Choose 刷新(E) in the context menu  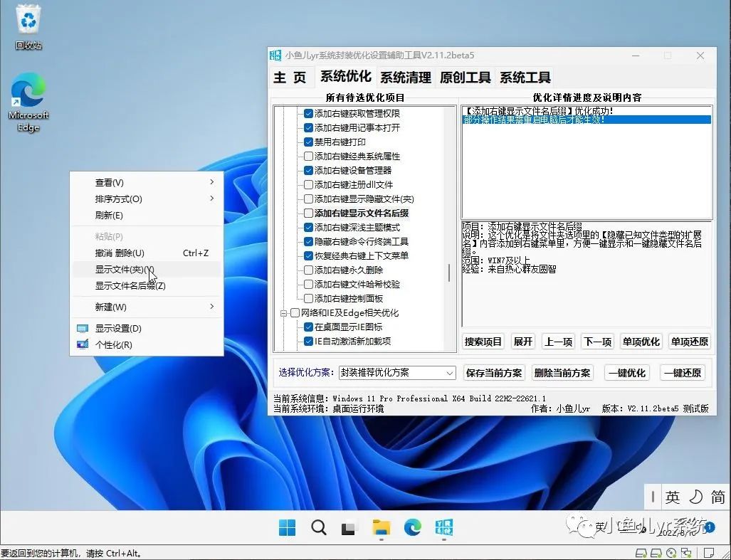click(147, 215)
